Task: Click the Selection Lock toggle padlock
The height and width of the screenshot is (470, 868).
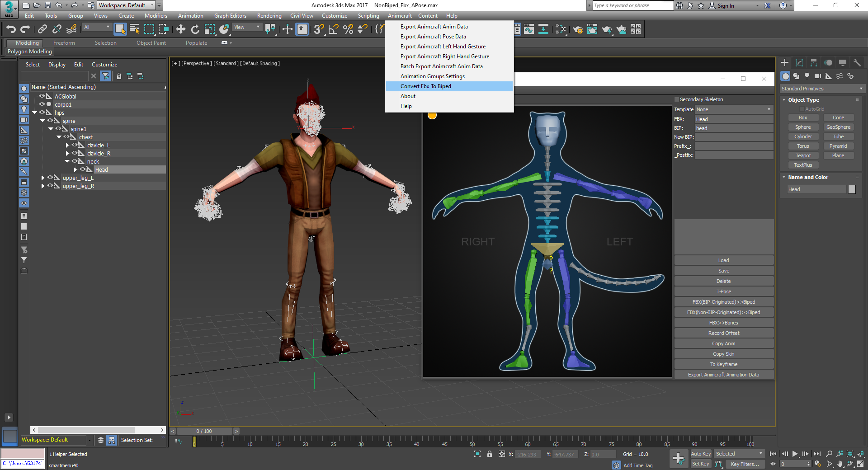Action: (489, 454)
